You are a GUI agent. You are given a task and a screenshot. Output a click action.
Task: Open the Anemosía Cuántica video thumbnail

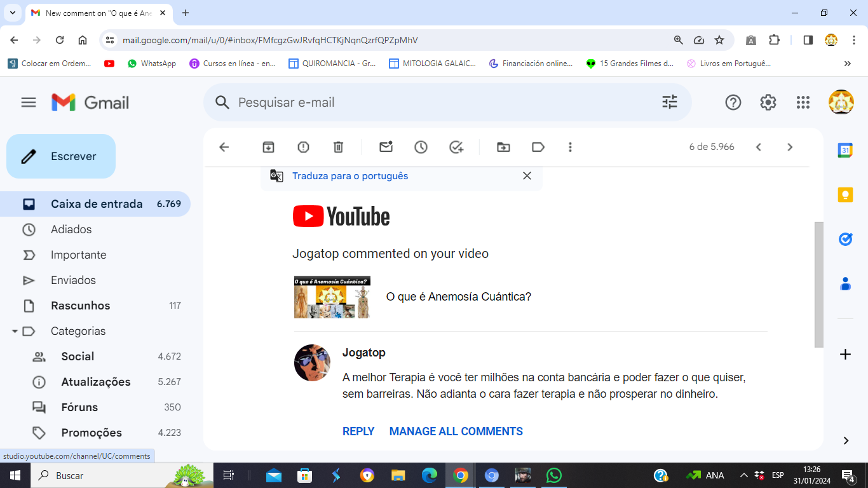pos(332,297)
